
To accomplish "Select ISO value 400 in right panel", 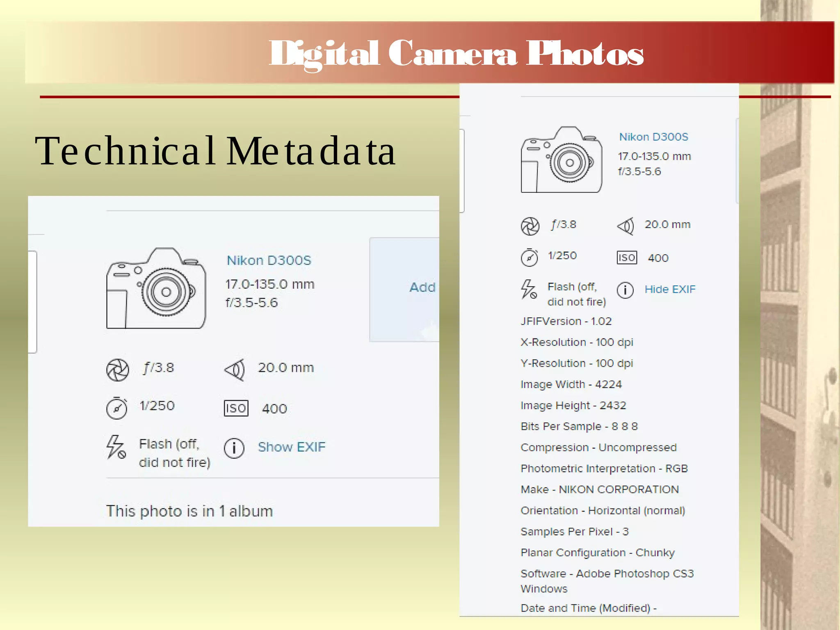I will click(x=658, y=258).
